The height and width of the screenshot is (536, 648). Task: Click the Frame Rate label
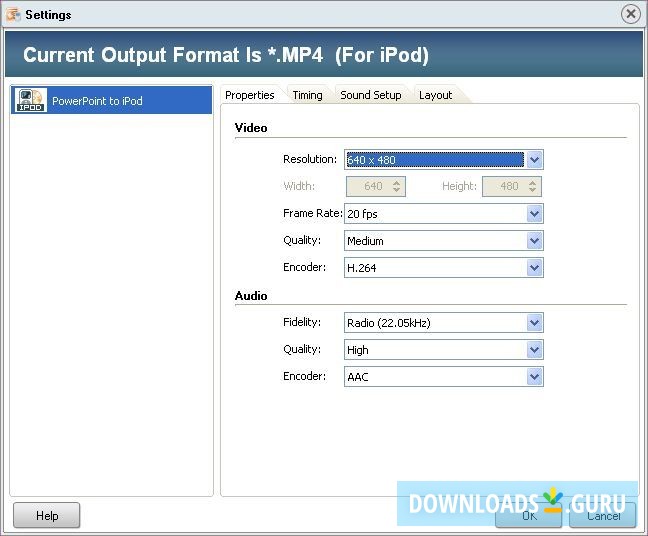[x=313, y=213]
